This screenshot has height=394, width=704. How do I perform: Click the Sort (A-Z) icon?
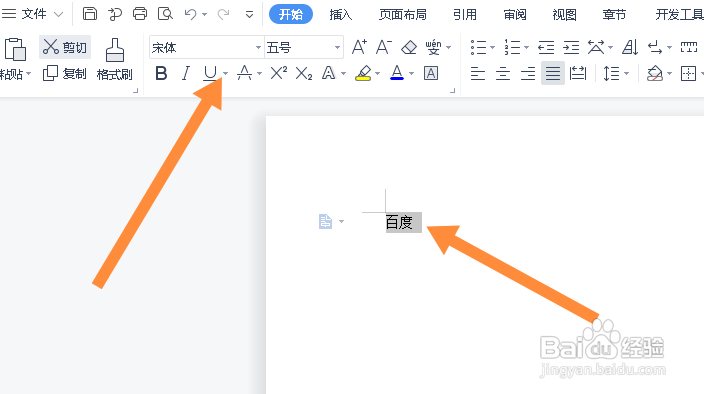pos(630,47)
